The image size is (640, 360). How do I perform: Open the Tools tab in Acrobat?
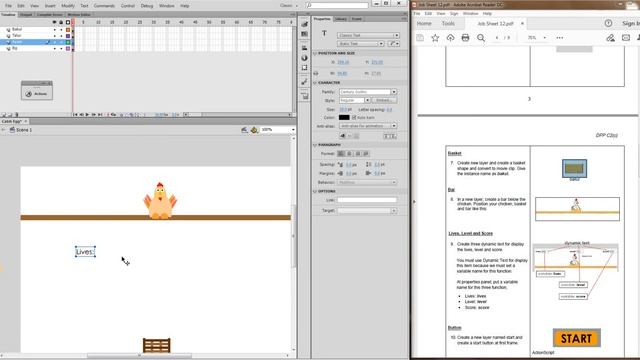(x=448, y=24)
